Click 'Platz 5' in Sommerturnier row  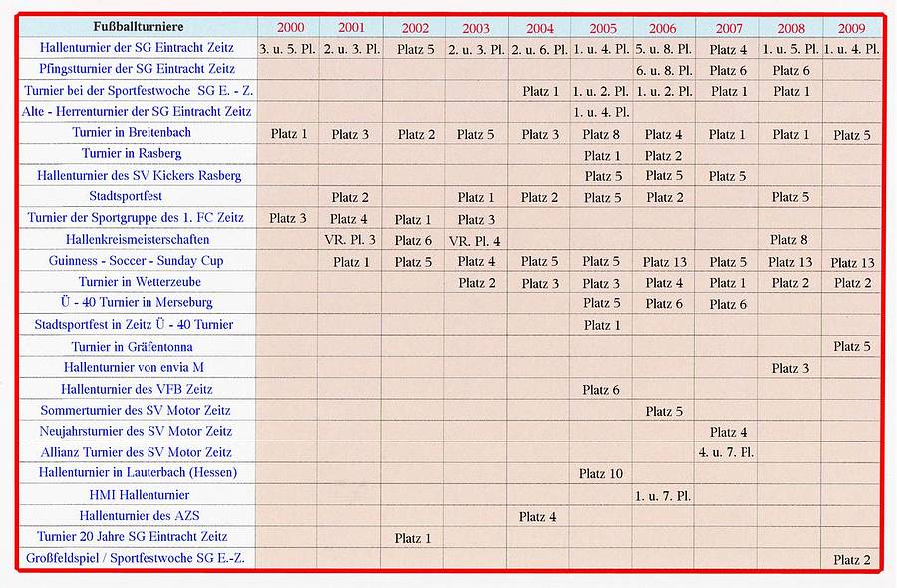pos(664,412)
